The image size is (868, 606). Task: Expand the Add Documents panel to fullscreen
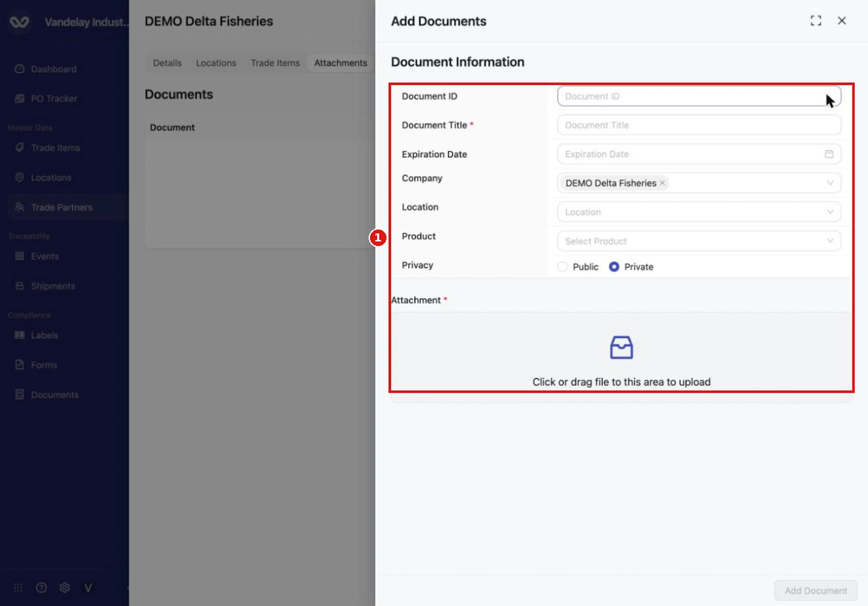[816, 21]
